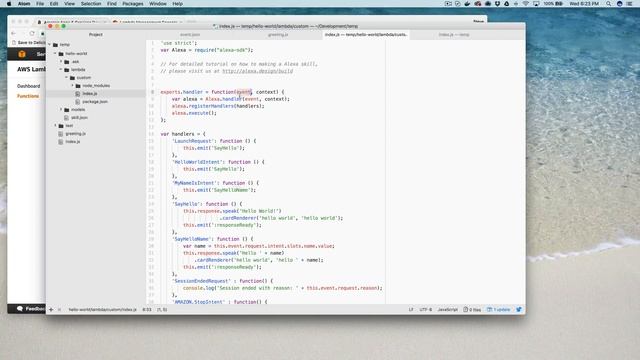Open skill.json in project tree
Screen dimensions: 640x360
[79, 118]
